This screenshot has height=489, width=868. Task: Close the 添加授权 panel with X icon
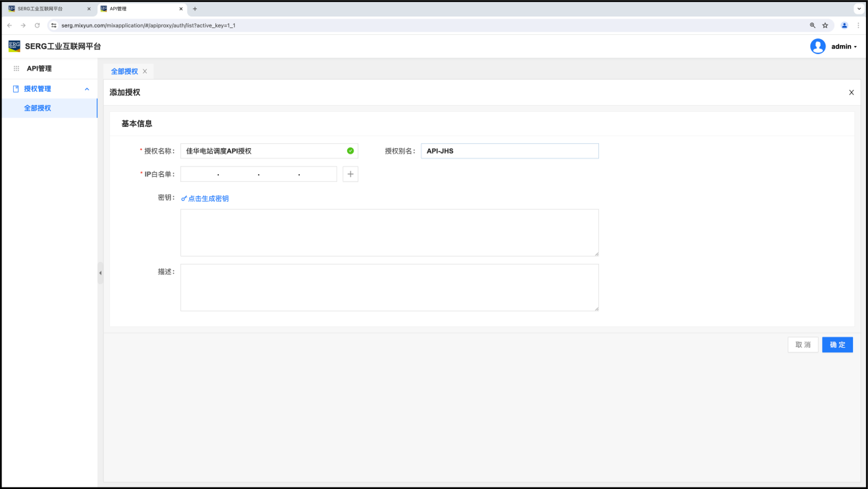[x=851, y=93]
